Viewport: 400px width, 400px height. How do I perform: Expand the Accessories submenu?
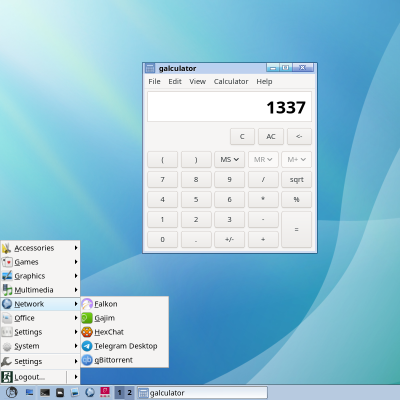coord(40,248)
